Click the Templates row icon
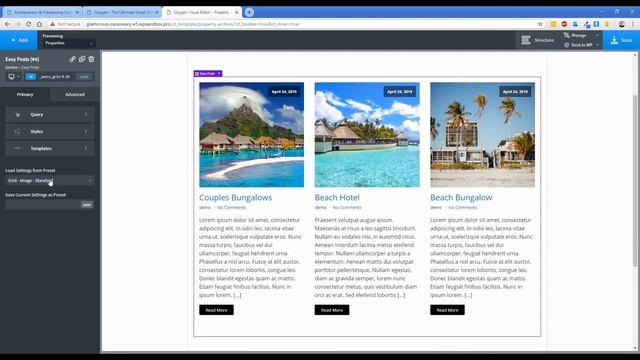 pos(18,148)
